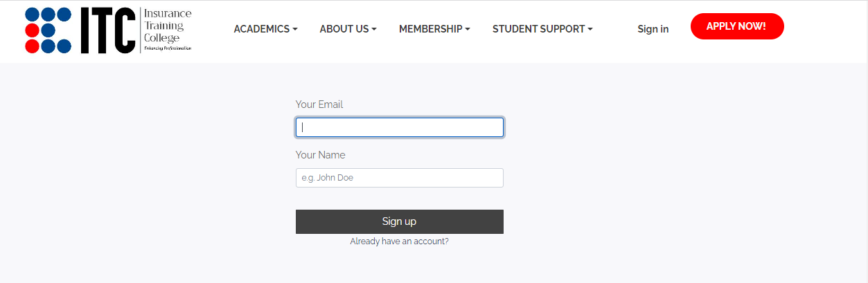The image size is (868, 283).
Task: Click the caret arrow beside About Us
Action: tap(374, 30)
